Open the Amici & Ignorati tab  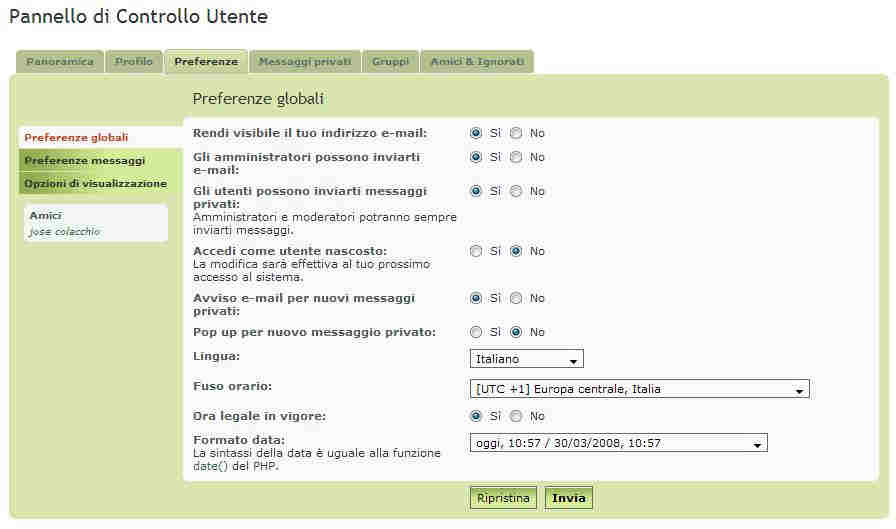point(477,62)
